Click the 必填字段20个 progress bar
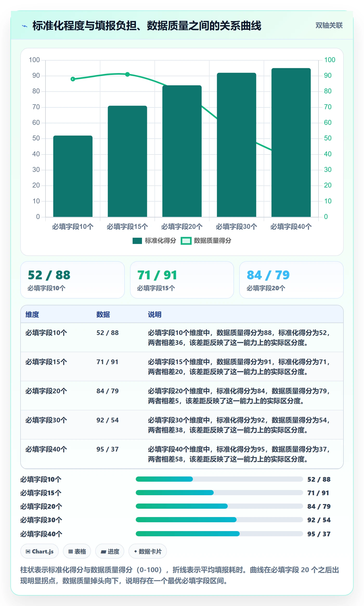 point(219,506)
